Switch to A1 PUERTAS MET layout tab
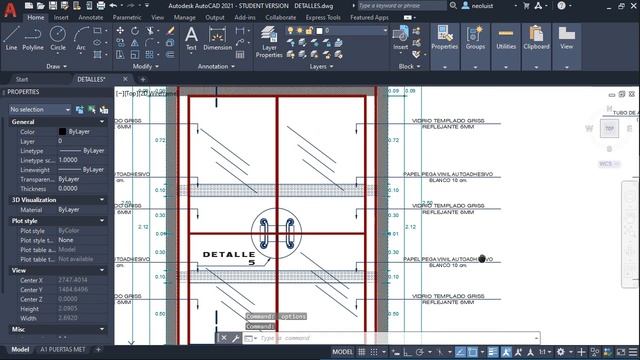640x360 pixels. click(x=62, y=349)
